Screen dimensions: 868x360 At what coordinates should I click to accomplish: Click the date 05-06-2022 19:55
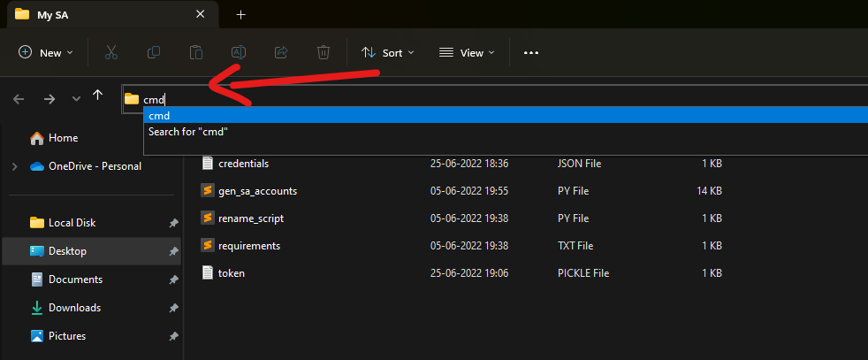tap(469, 191)
